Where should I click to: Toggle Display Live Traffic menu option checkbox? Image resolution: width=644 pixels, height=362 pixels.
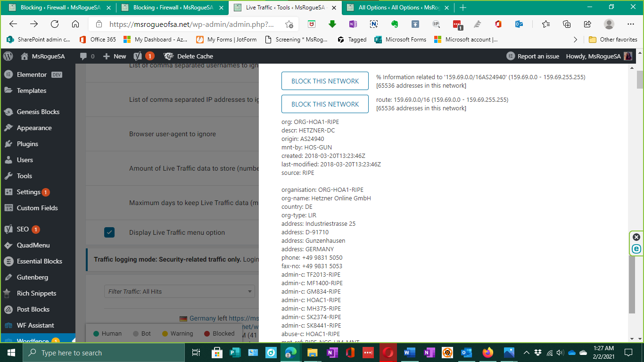click(x=109, y=232)
